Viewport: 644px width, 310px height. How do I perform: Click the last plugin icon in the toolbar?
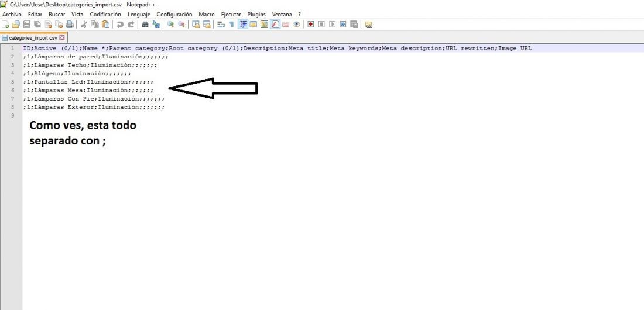point(368,25)
